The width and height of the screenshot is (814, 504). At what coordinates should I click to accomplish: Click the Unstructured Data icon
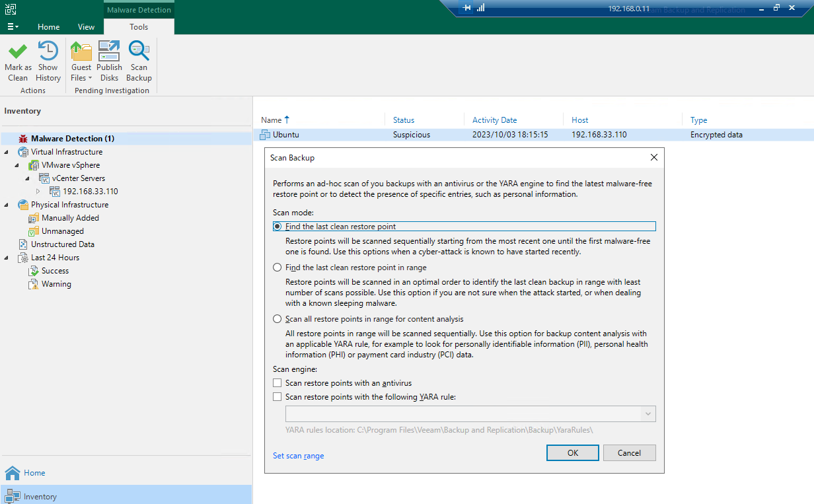pyautogui.click(x=23, y=244)
